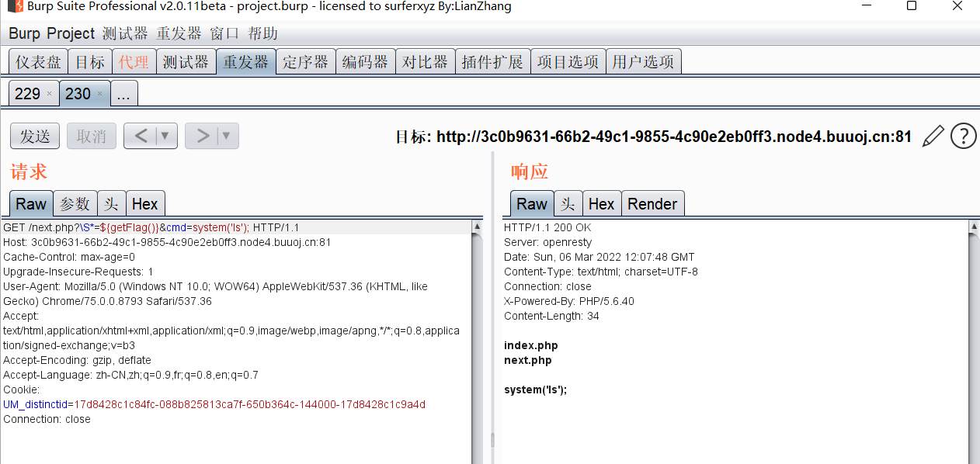The height and width of the screenshot is (464, 980).
Task: Click the 请求 panel heading
Action: click(29, 171)
